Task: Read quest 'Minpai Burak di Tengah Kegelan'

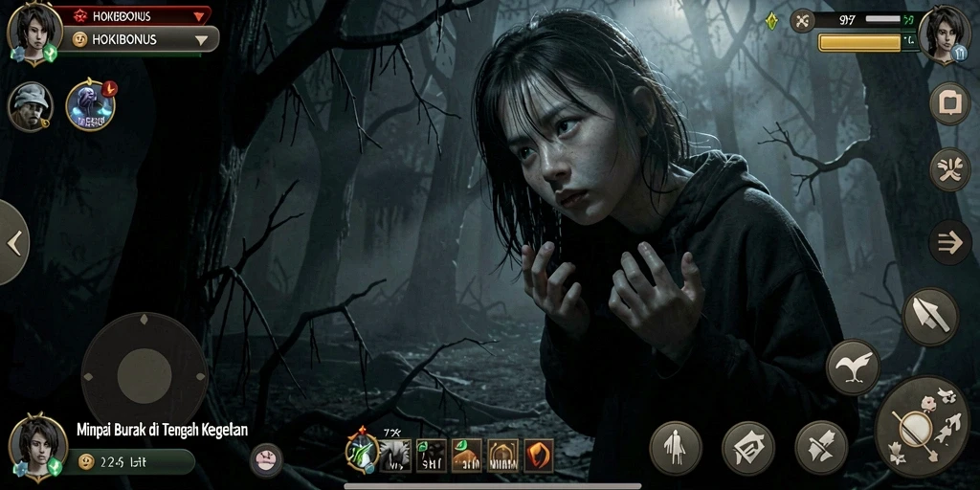Action: 162,430
